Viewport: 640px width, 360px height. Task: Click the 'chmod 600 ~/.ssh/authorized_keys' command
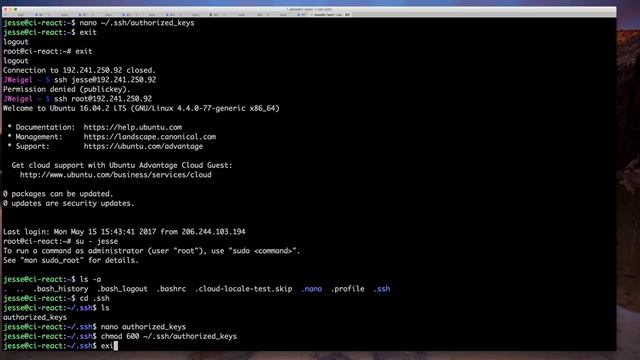click(169, 336)
